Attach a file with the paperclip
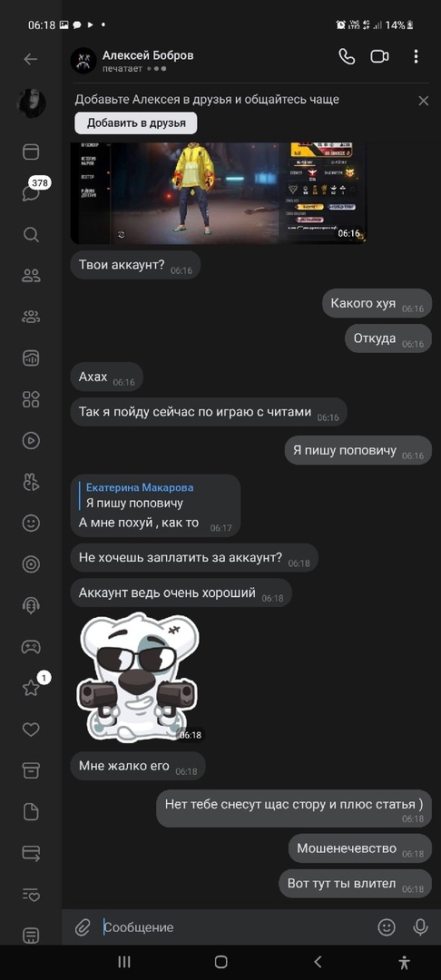The height and width of the screenshot is (980, 441). point(83,926)
